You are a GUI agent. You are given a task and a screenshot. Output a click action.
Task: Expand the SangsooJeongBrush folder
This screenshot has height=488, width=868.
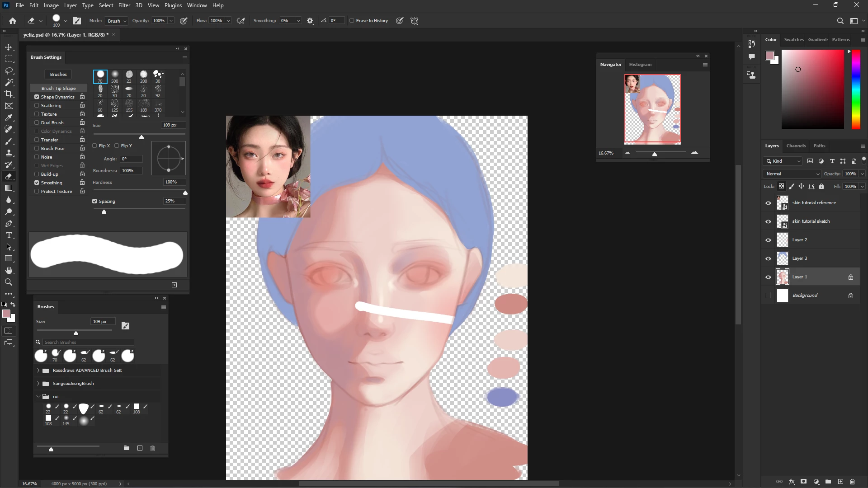[38, 383]
